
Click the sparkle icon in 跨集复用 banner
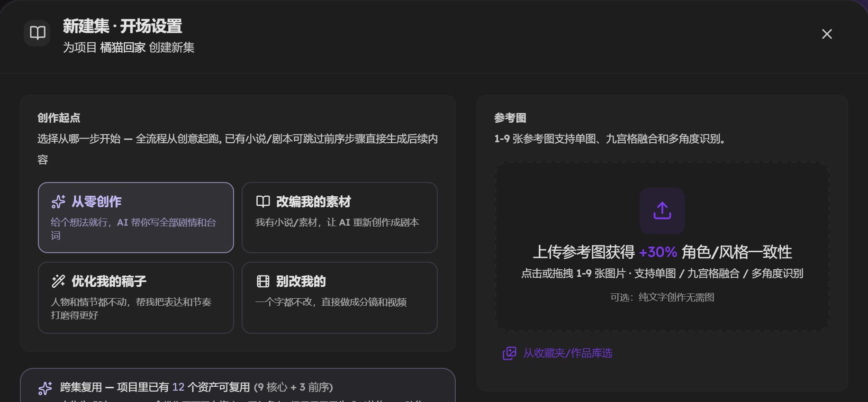tap(45, 388)
